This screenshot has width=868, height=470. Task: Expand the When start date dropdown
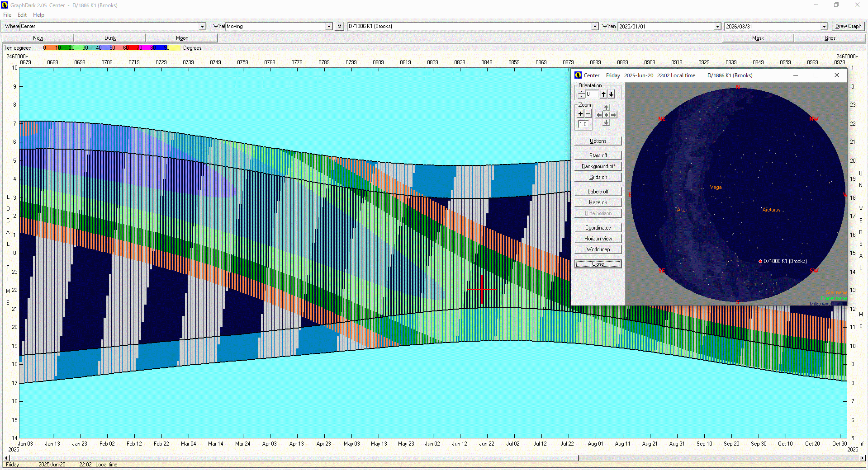[x=717, y=27]
